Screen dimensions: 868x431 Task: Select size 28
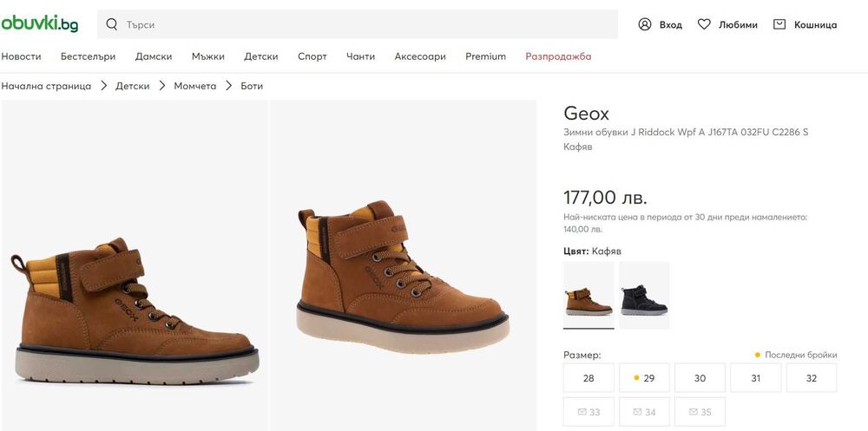click(589, 378)
